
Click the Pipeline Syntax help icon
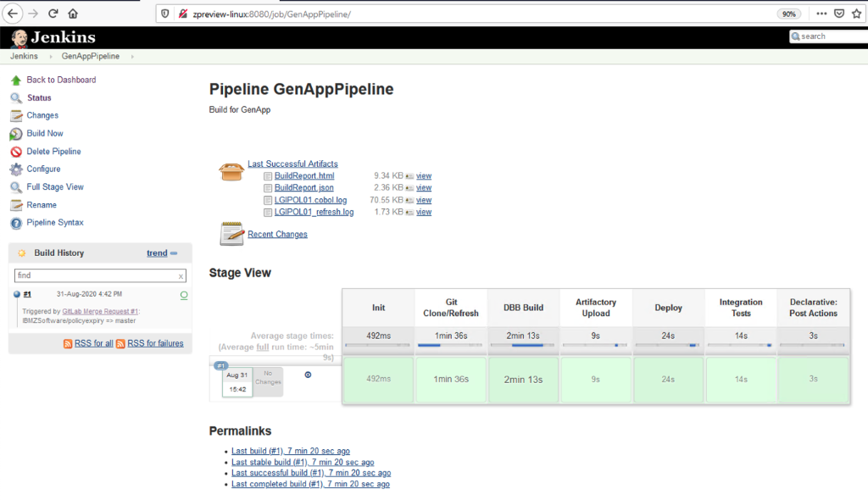point(16,223)
